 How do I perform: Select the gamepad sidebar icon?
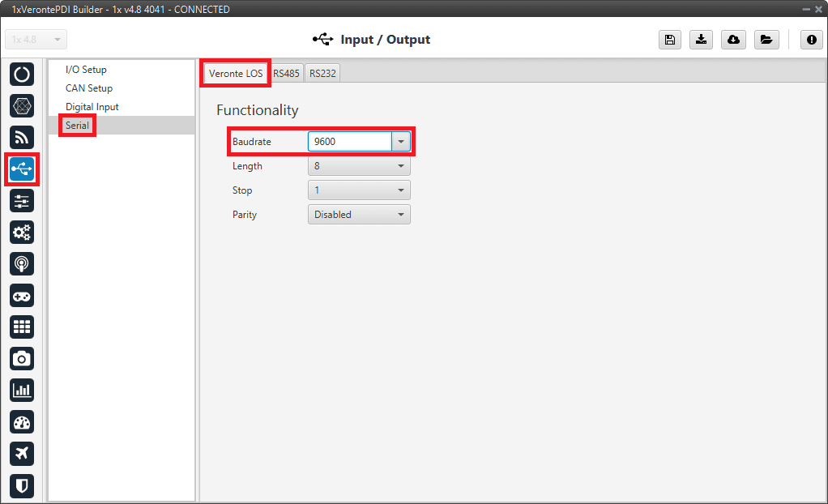22,296
